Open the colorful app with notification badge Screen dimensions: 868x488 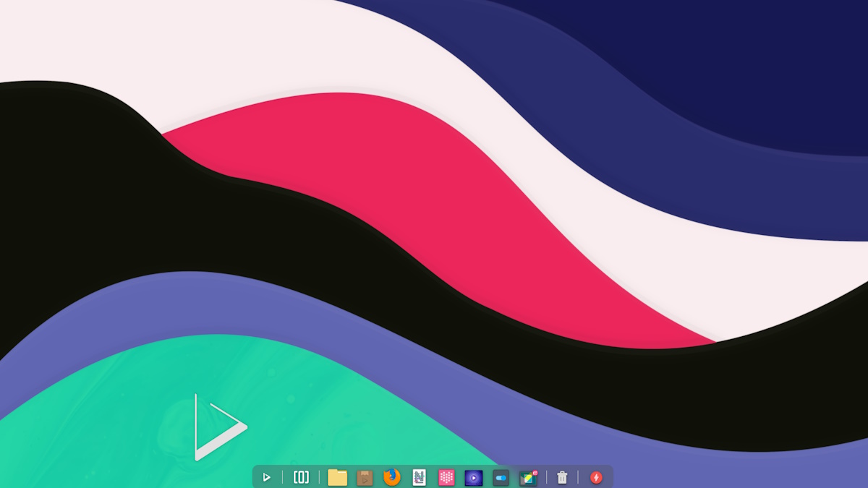528,477
